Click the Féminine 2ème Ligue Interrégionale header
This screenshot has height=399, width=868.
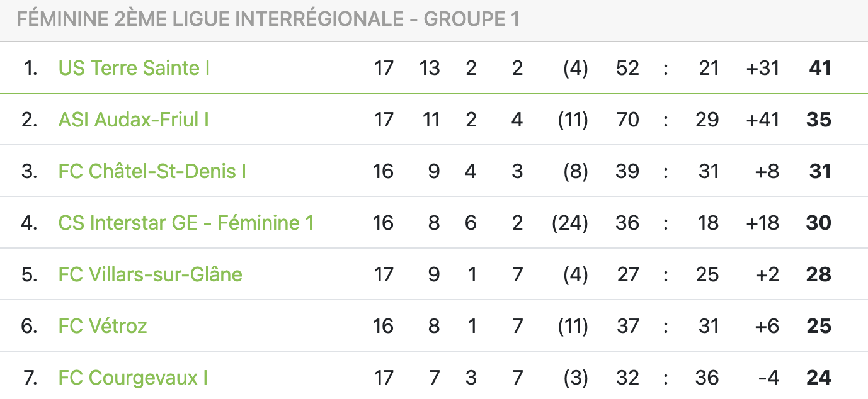click(x=268, y=20)
